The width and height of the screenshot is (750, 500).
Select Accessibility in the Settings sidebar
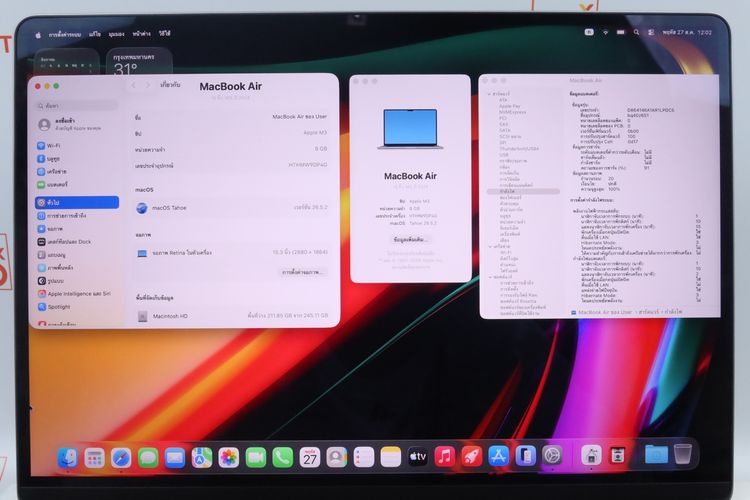coord(77,216)
